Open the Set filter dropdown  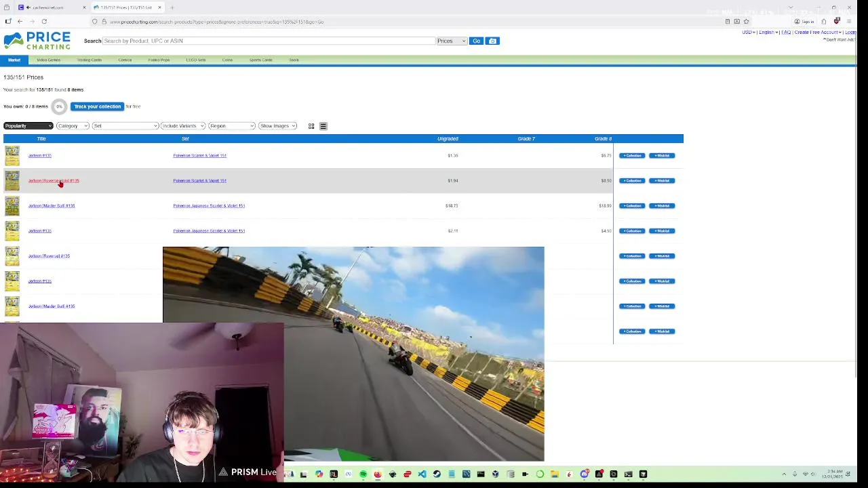[x=125, y=126]
